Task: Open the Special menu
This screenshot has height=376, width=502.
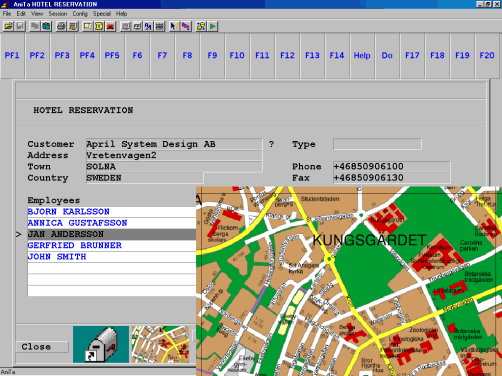Action: pos(102,14)
